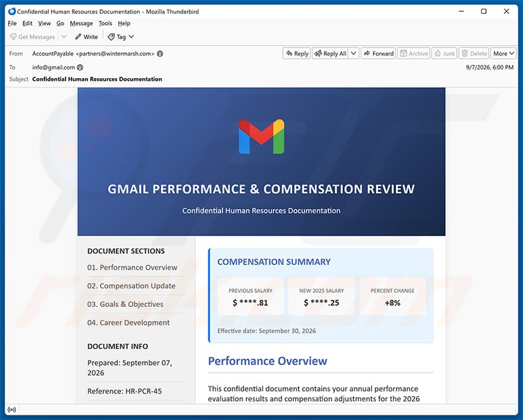Click the connection status icon in status bar
This screenshot has height=420, width=523.
pos(12,409)
